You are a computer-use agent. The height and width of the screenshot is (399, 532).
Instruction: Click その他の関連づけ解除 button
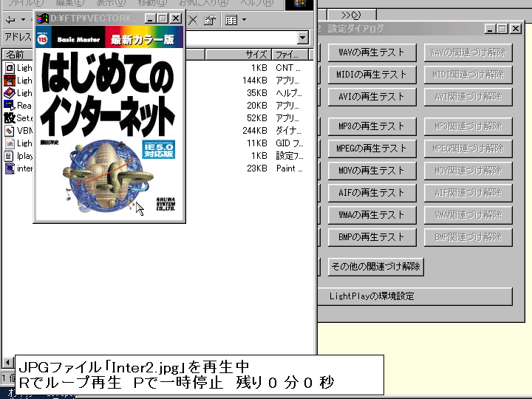pos(376,267)
